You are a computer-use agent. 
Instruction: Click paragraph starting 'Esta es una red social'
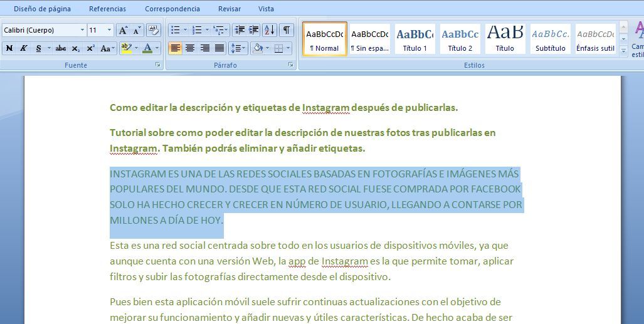point(312,261)
